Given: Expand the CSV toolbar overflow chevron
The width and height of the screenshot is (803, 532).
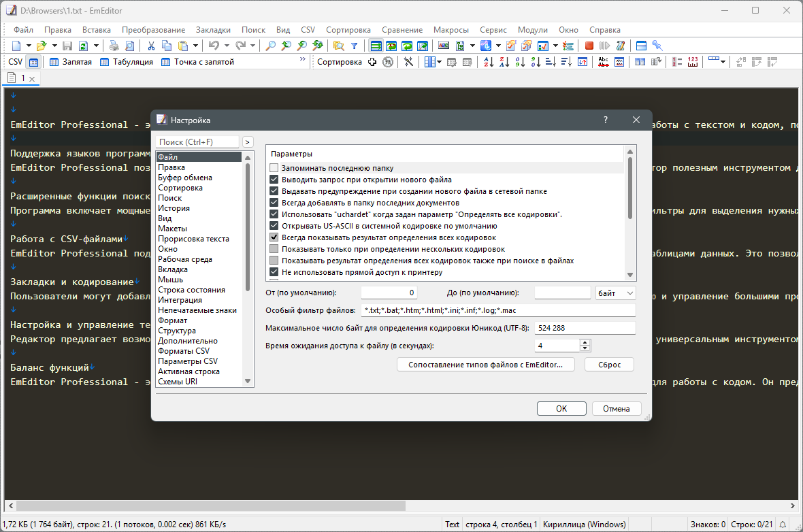Looking at the screenshot, I should tap(303, 59).
